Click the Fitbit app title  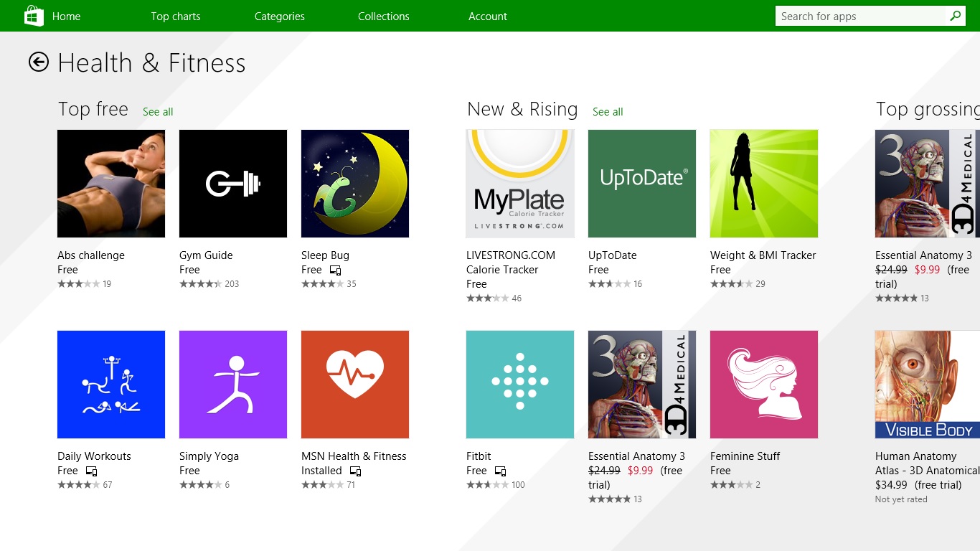click(479, 456)
